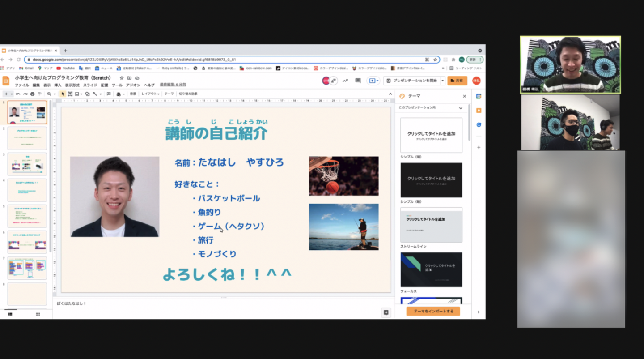The width and height of the screenshot is (644, 359).
Task: Star the presentation next to its title
Action: 122,78
